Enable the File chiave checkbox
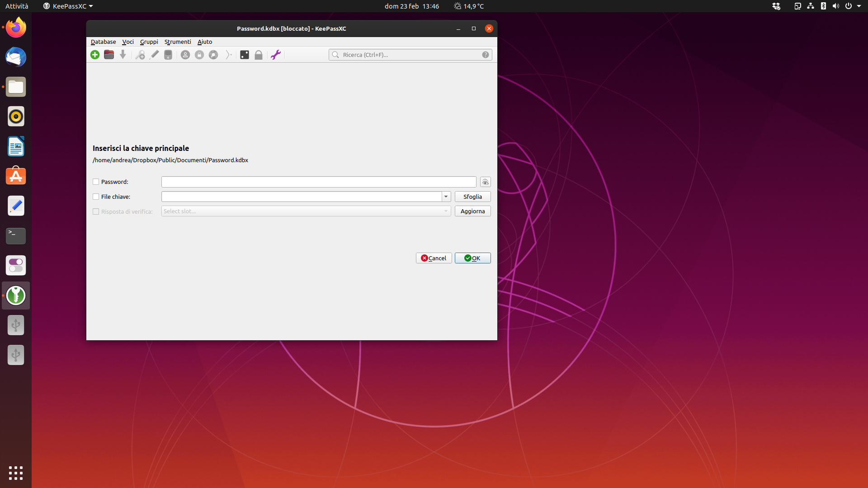This screenshot has height=488, width=868. pyautogui.click(x=96, y=197)
